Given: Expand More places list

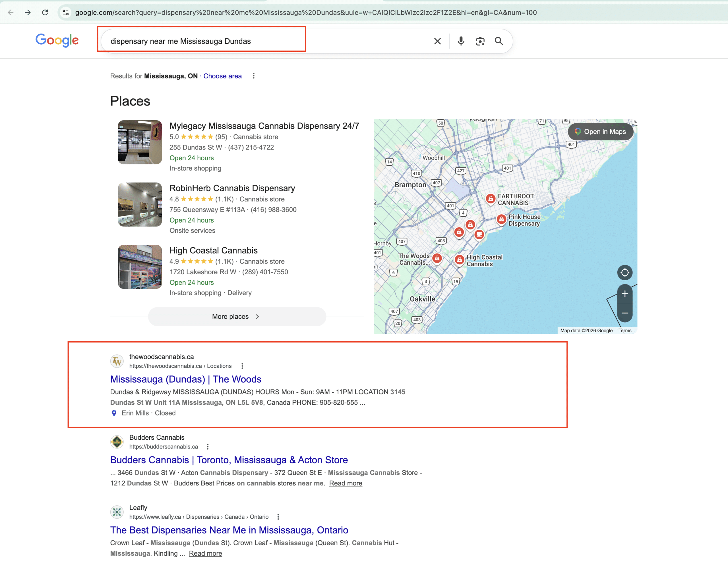Looking at the screenshot, I should click(x=237, y=316).
